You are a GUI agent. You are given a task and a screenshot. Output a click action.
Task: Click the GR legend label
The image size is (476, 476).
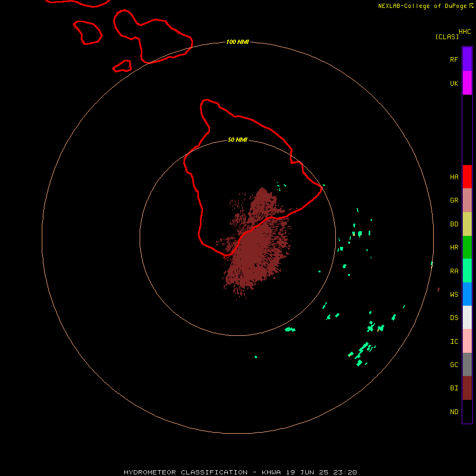454,200
